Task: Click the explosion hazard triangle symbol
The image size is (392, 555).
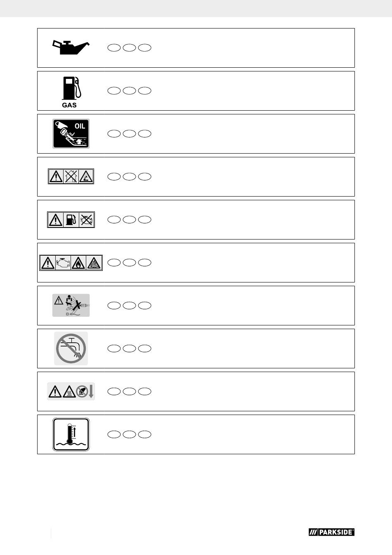Action: [x=94, y=263]
